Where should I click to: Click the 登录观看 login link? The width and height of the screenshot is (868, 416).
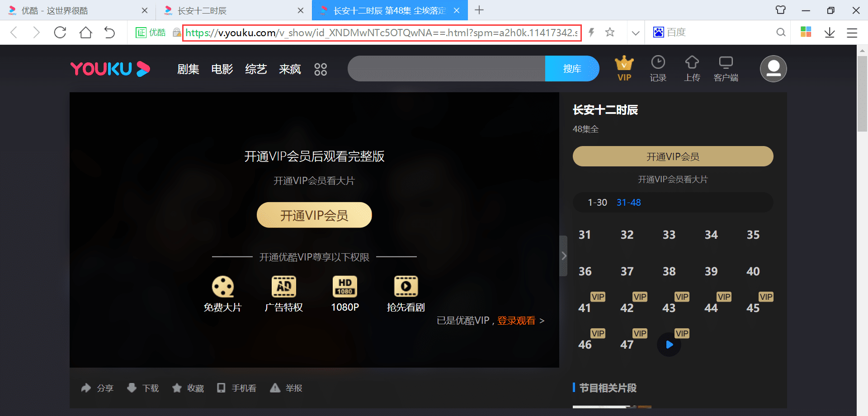coord(516,321)
